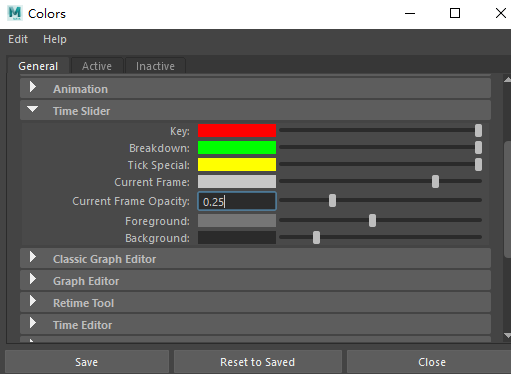This screenshot has height=374, width=511.
Task: Click the scroll down arrow of the panel
Action: (x=507, y=335)
